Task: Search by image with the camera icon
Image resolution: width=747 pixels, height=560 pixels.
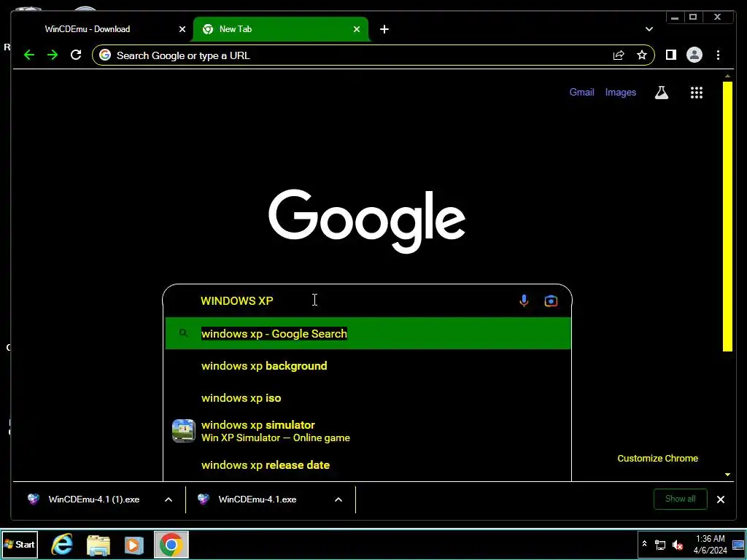Action: tap(551, 301)
